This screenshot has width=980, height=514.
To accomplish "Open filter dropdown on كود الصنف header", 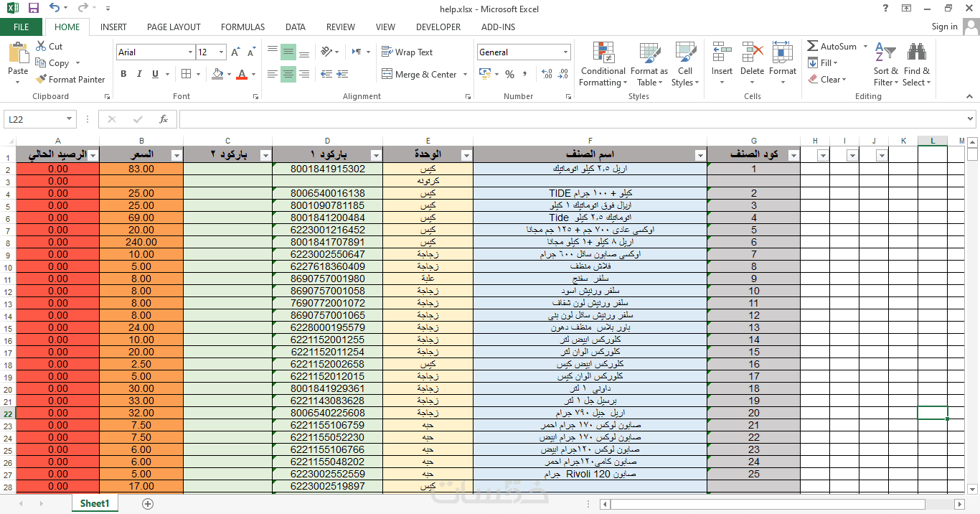I will click(793, 155).
